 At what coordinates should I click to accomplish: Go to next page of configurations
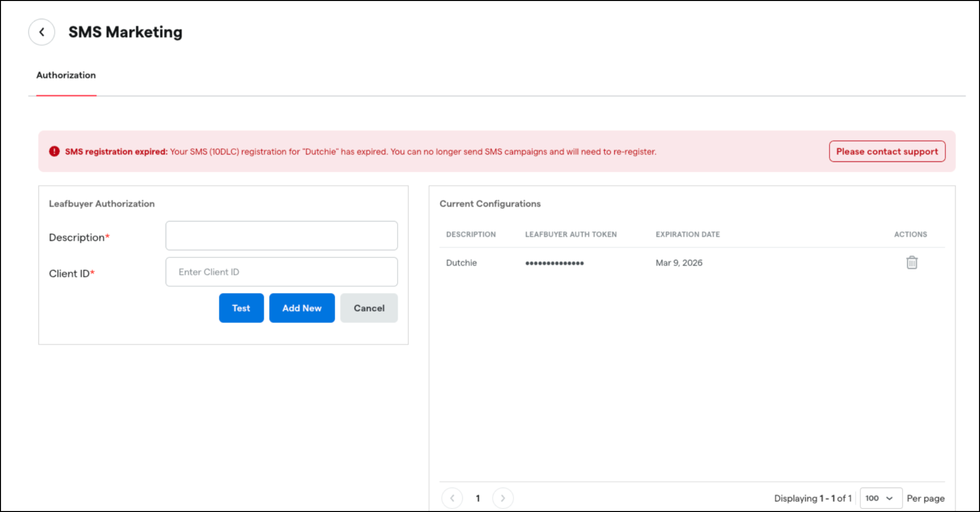(x=503, y=498)
